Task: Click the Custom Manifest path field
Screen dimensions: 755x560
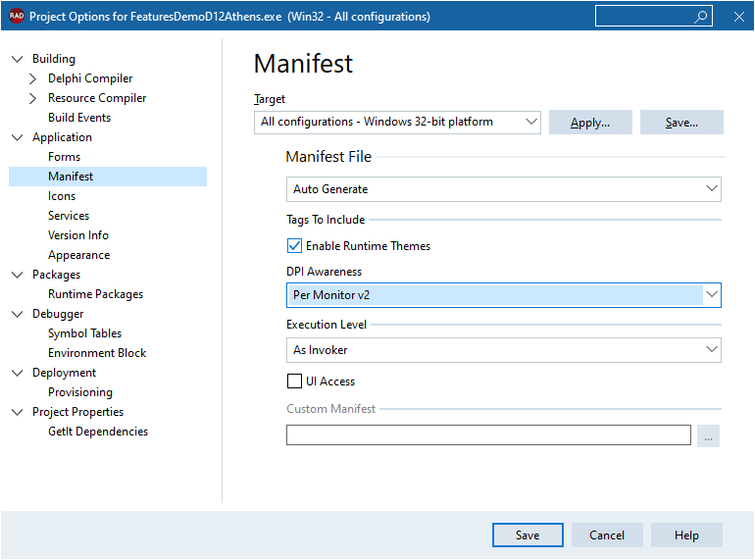Action: [x=488, y=435]
